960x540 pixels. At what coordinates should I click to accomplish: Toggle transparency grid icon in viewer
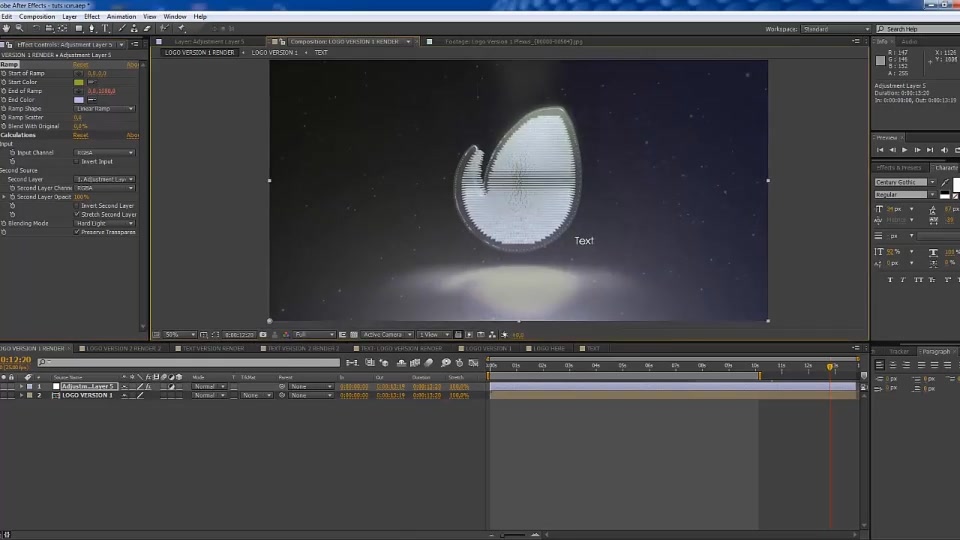click(x=354, y=335)
